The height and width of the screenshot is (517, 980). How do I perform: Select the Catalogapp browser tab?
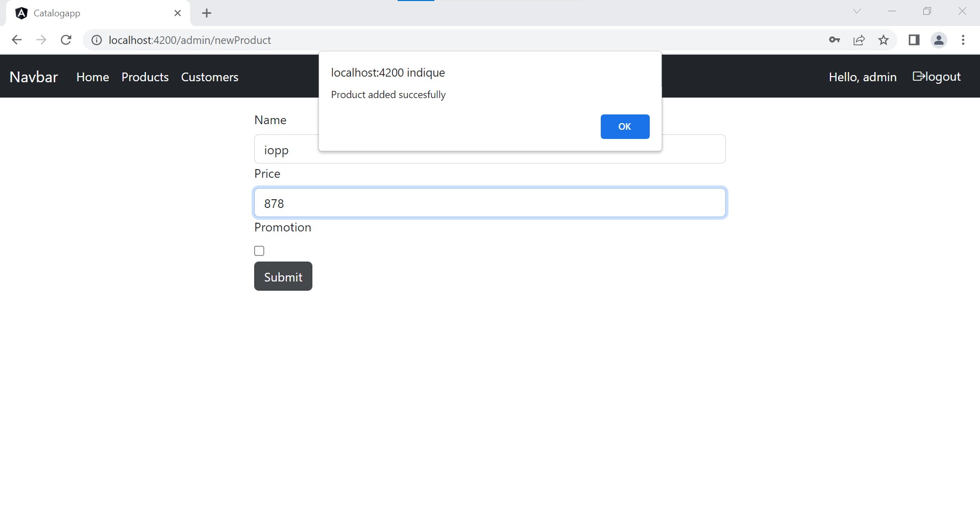[x=98, y=13]
